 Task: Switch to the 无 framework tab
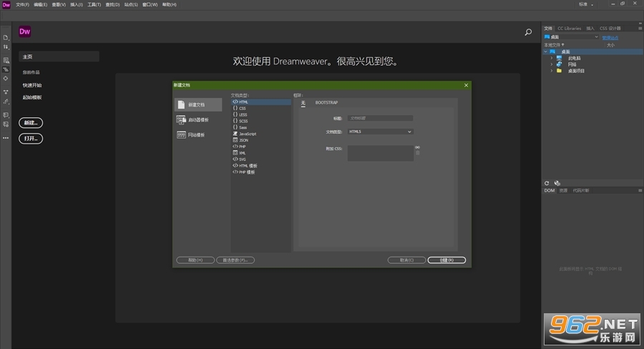[303, 103]
